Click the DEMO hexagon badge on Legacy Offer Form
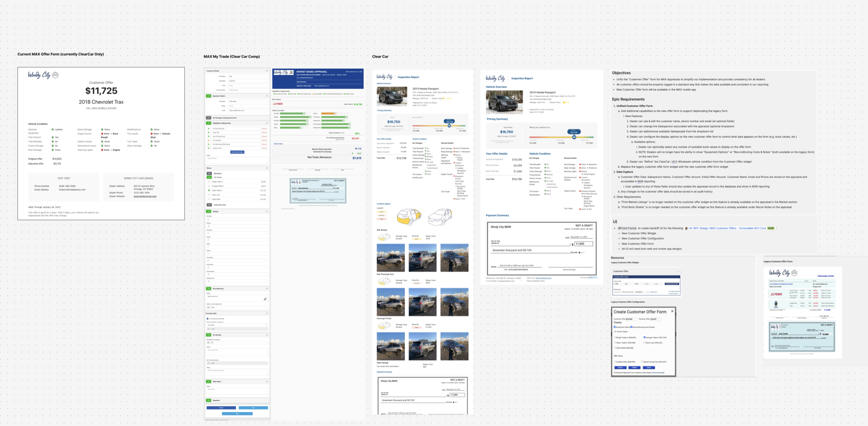Viewport: 868px width, 426px height. (x=794, y=273)
